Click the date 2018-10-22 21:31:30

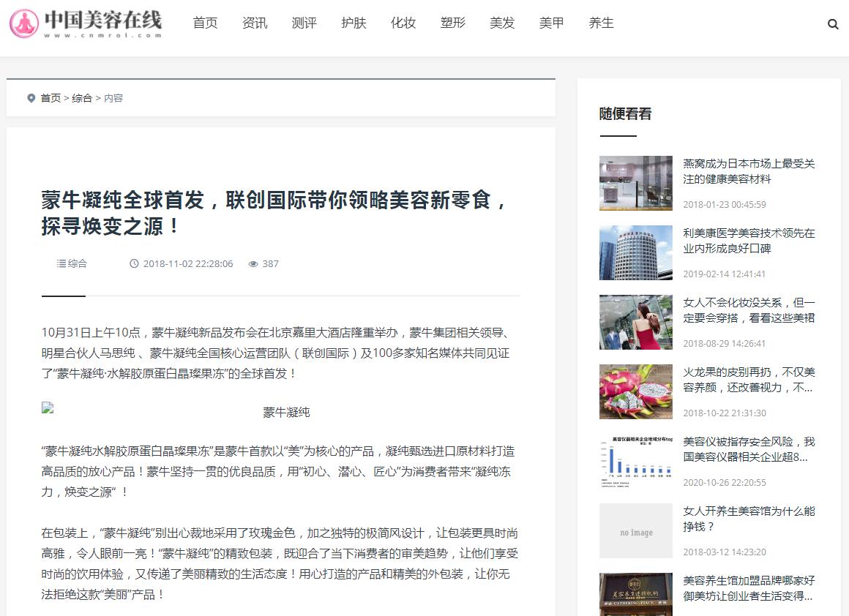click(x=725, y=413)
